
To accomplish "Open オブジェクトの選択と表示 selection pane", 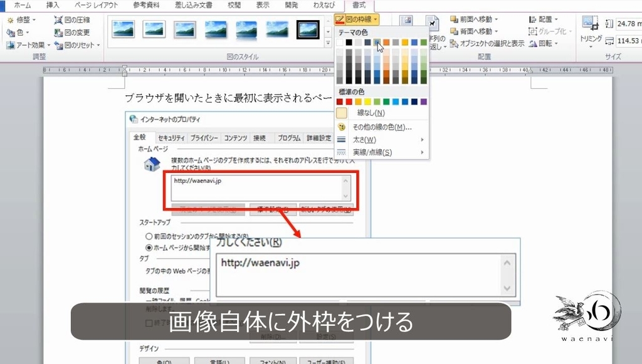I will click(487, 43).
